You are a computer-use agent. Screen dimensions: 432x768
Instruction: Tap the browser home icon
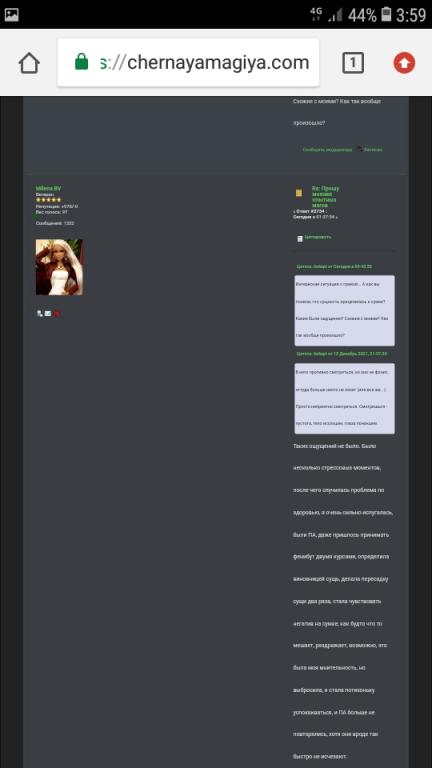[29, 63]
